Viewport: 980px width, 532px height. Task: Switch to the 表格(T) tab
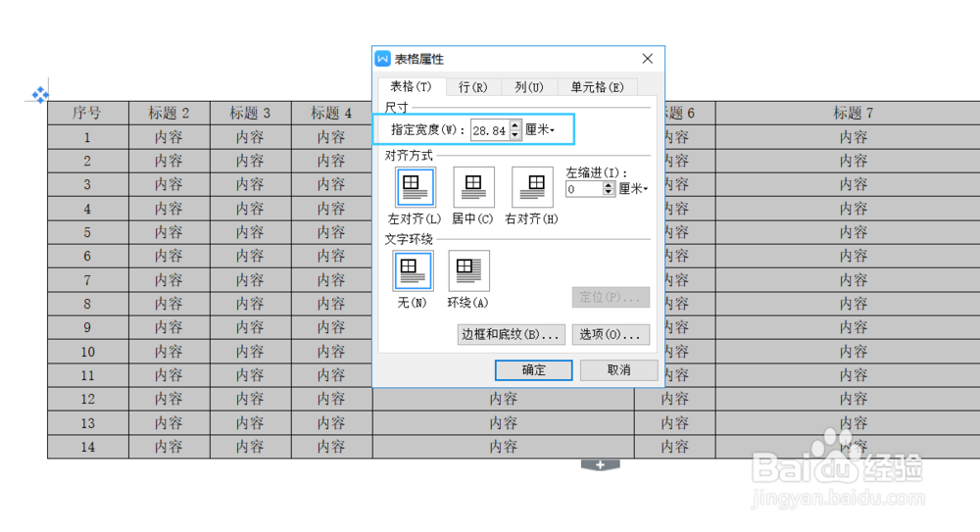pyautogui.click(x=411, y=87)
